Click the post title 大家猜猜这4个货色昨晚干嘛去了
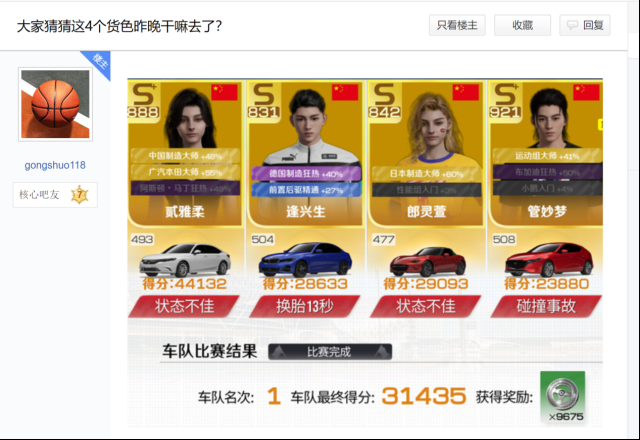This screenshot has height=440, width=640. click(x=119, y=26)
